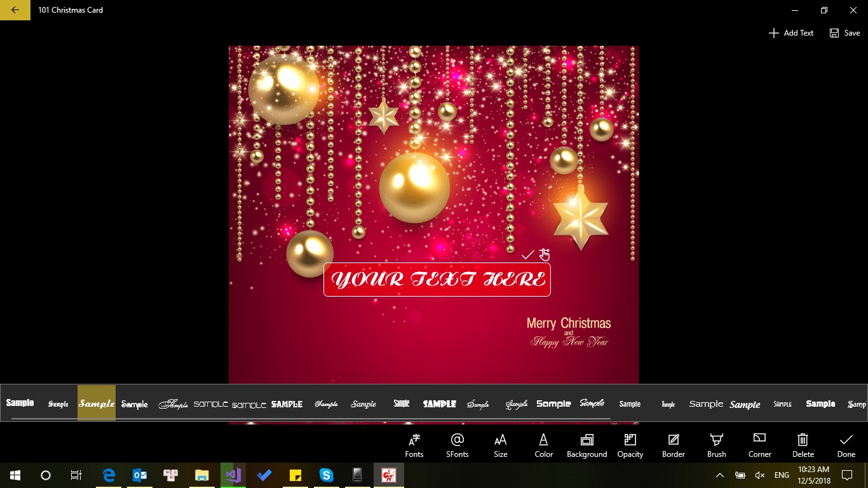This screenshot has width=868, height=488.
Task: Click the YOUR TEXT HERE field
Action: pos(437,280)
